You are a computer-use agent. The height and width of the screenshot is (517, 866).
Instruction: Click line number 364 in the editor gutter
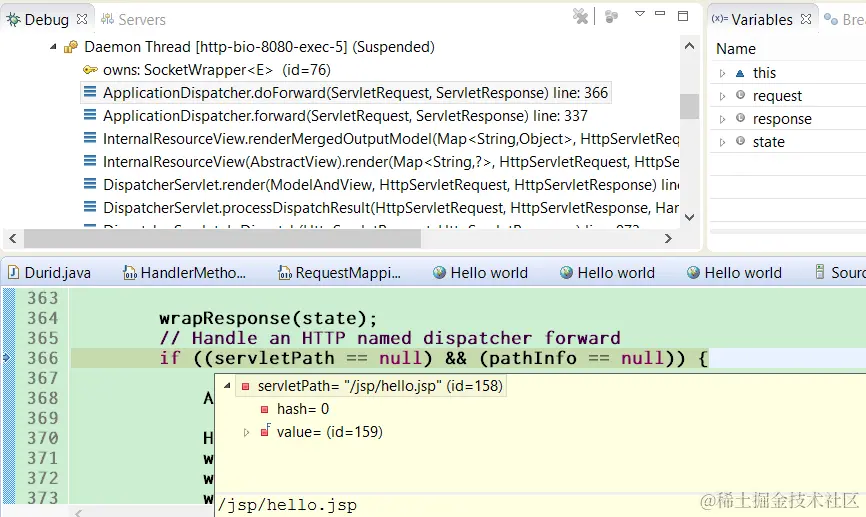(x=43, y=318)
